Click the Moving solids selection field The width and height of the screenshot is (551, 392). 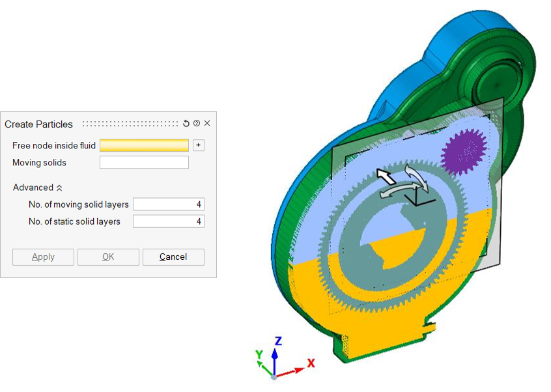click(x=144, y=162)
